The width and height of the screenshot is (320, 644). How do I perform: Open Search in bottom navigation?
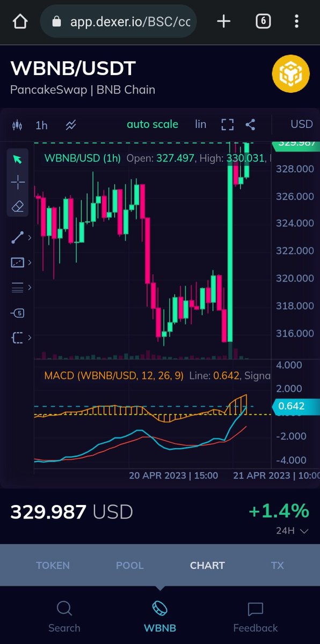point(64,617)
